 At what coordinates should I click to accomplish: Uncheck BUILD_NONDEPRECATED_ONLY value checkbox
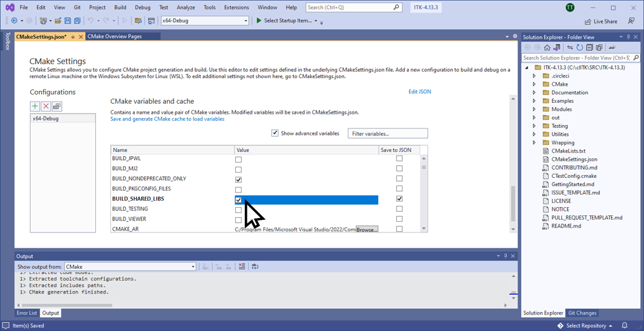238,179
